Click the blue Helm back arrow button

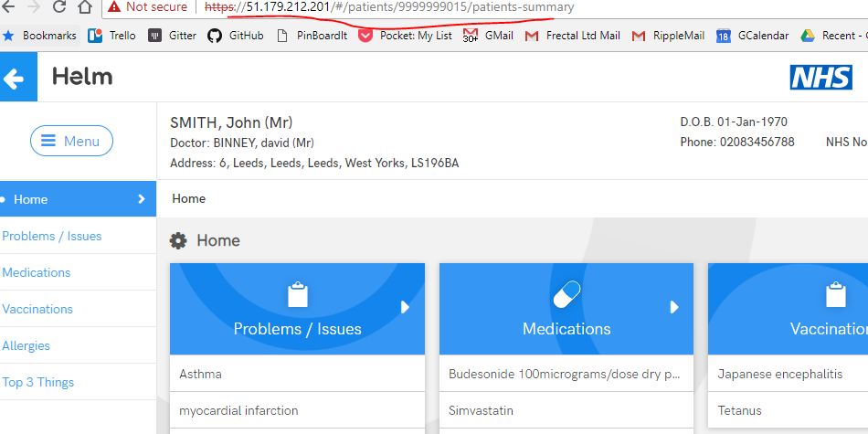(x=18, y=77)
